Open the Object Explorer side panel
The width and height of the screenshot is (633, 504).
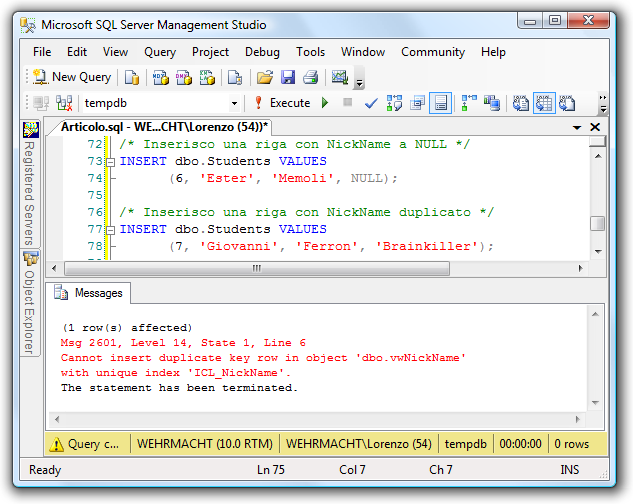30,302
